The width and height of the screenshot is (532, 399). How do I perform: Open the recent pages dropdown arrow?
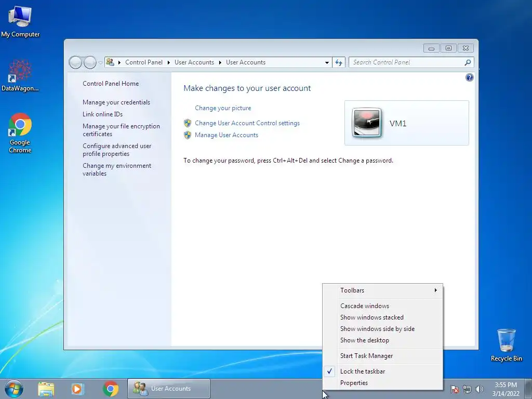pos(100,63)
